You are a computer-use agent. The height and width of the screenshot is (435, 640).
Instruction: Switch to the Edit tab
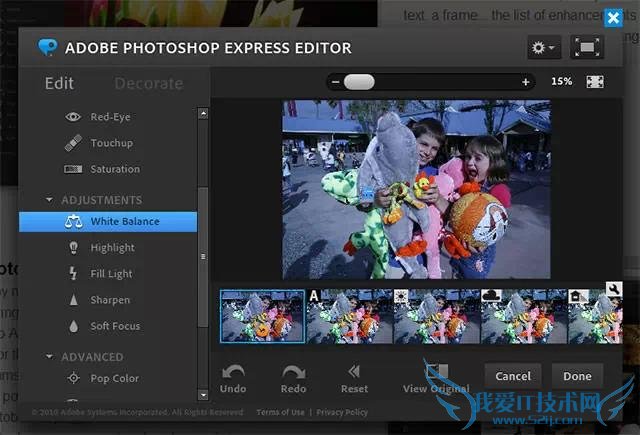[x=59, y=84]
